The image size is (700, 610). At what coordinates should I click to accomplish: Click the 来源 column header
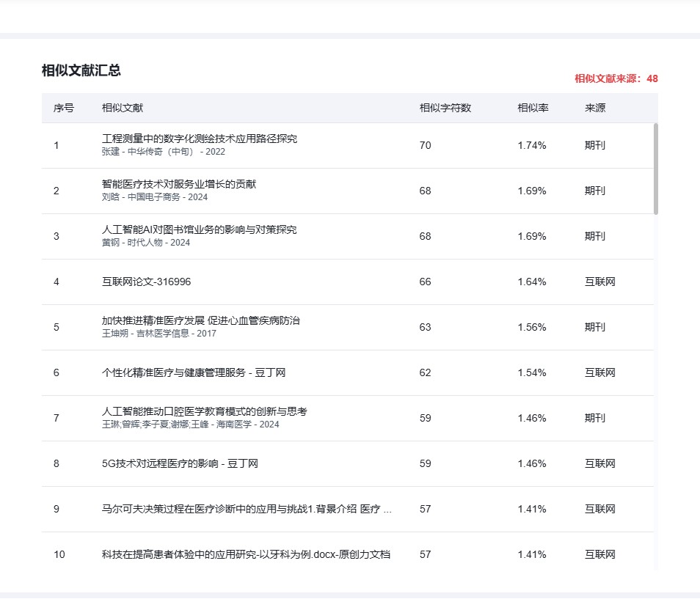(595, 108)
